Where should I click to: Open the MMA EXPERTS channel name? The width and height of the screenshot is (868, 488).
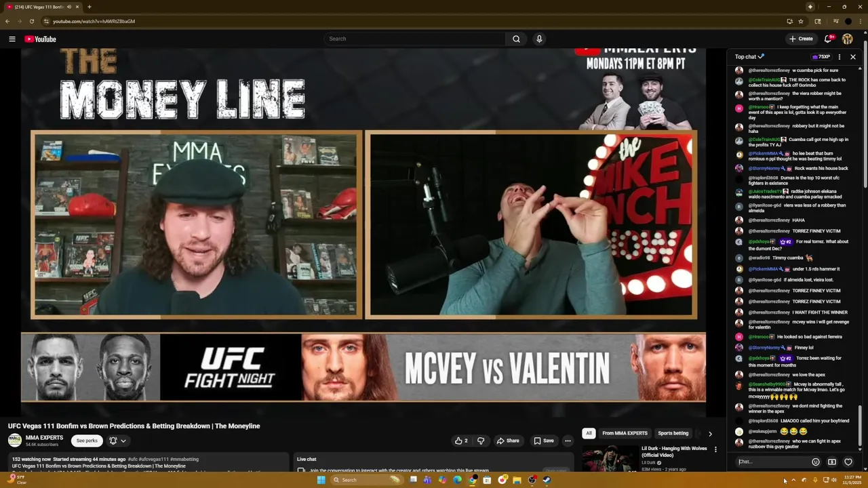coord(44,438)
